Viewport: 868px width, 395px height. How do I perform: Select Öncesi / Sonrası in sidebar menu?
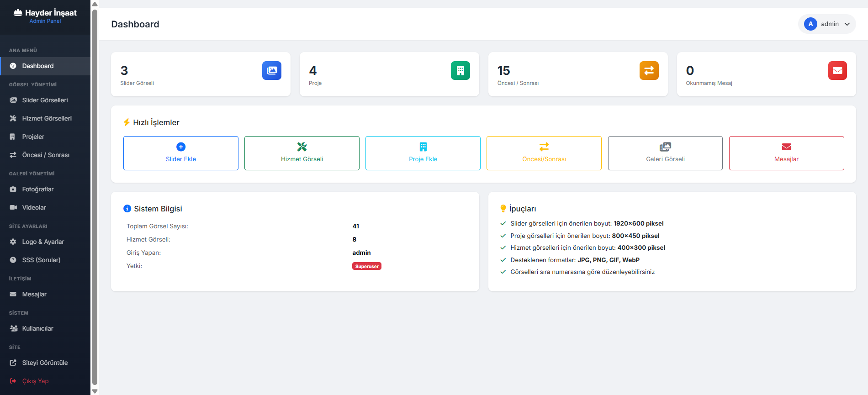click(x=45, y=155)
